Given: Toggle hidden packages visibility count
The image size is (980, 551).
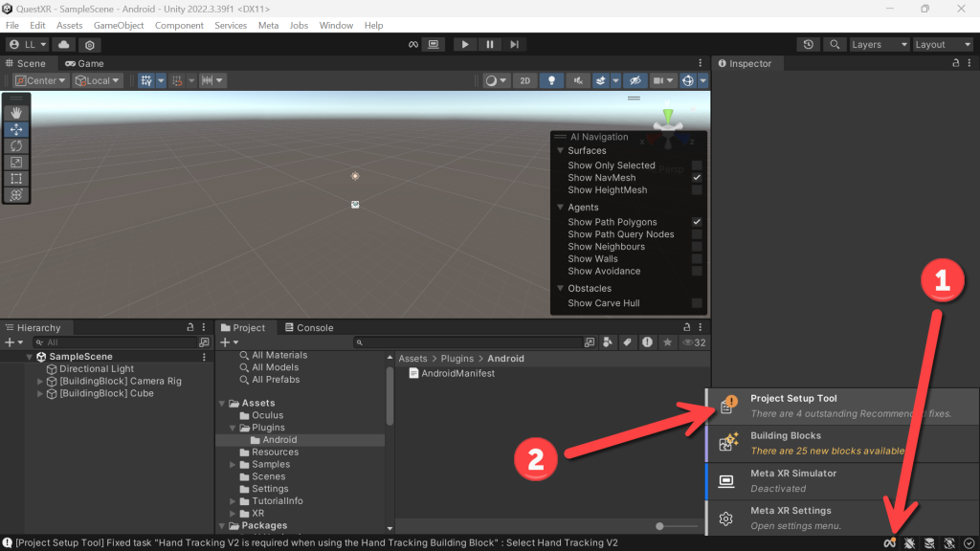Looking at the screenshot, I should (x=694, y=342).
